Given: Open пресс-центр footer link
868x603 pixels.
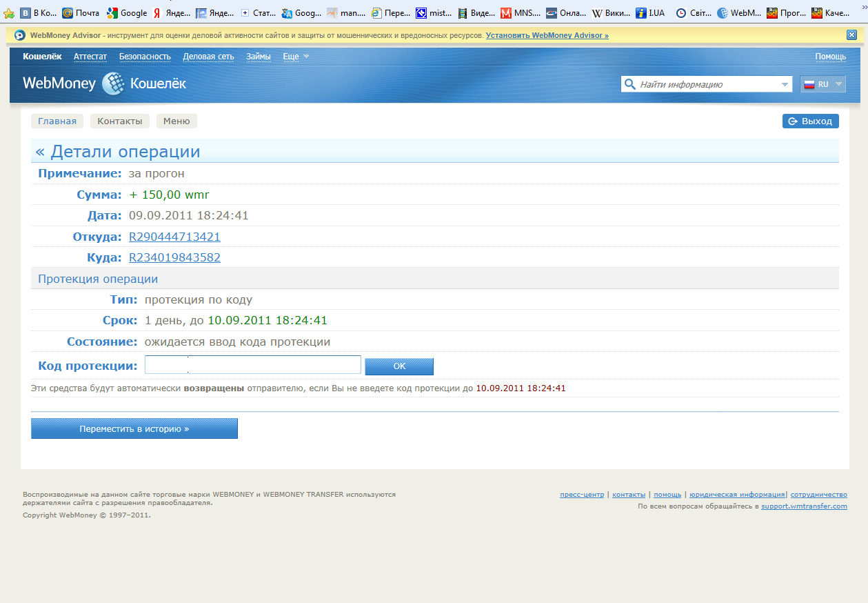Looking at the screenshot, I should pos(582,495).
